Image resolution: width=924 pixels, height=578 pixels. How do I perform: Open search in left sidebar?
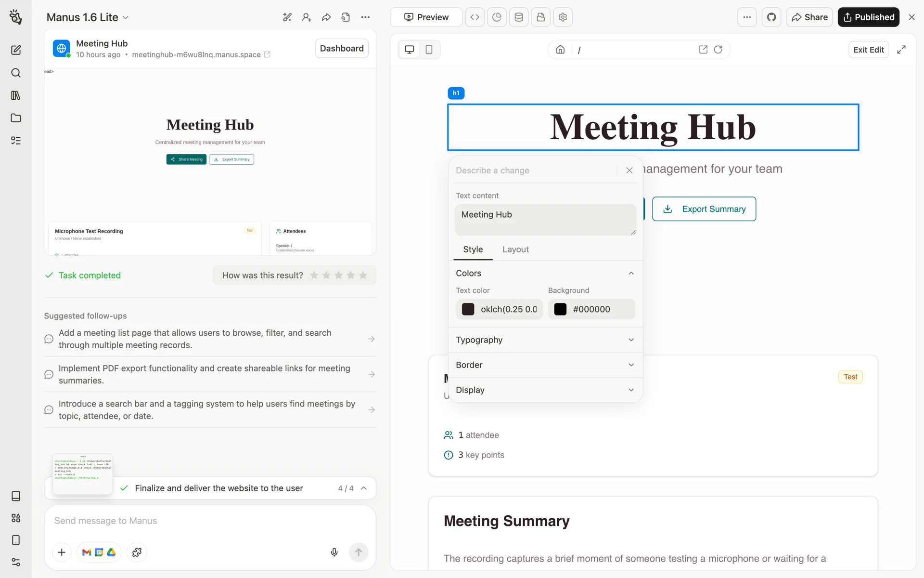point(16,73)
